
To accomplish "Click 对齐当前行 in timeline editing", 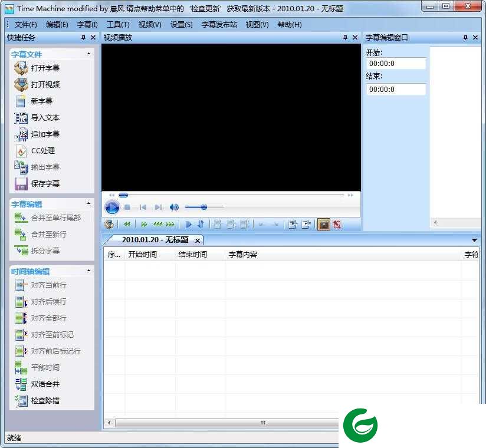I will [40, 285].
